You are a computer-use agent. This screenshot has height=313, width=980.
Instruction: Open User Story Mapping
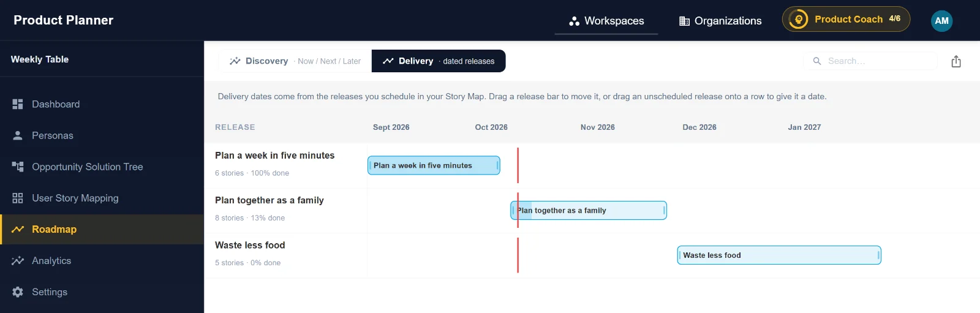(x=102, y=198)
